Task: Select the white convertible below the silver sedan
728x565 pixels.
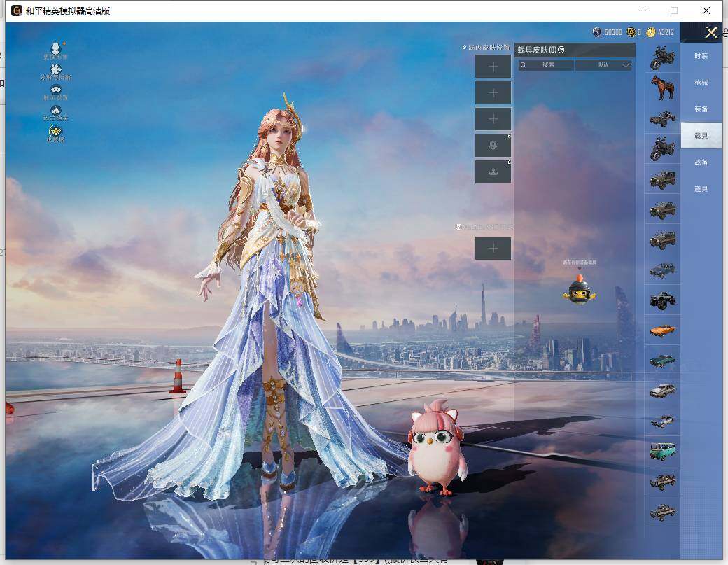Action: pos(662,421)
